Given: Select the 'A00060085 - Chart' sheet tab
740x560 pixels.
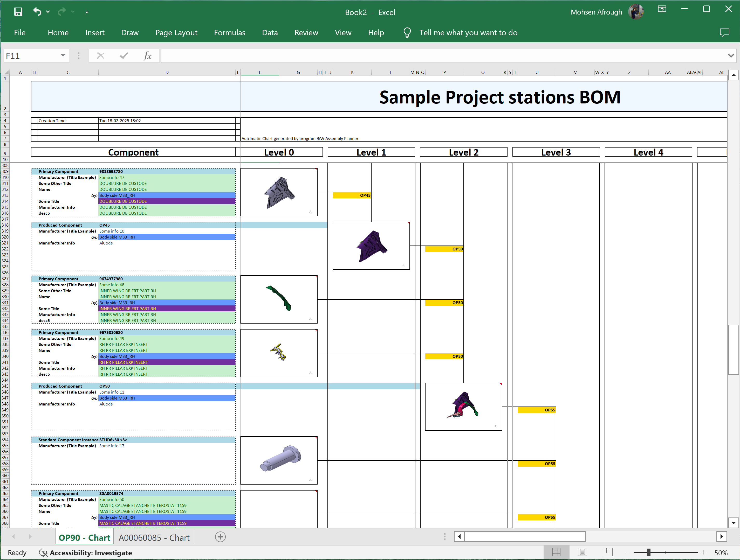Looking at the screenshot, I should click(154, 538).
